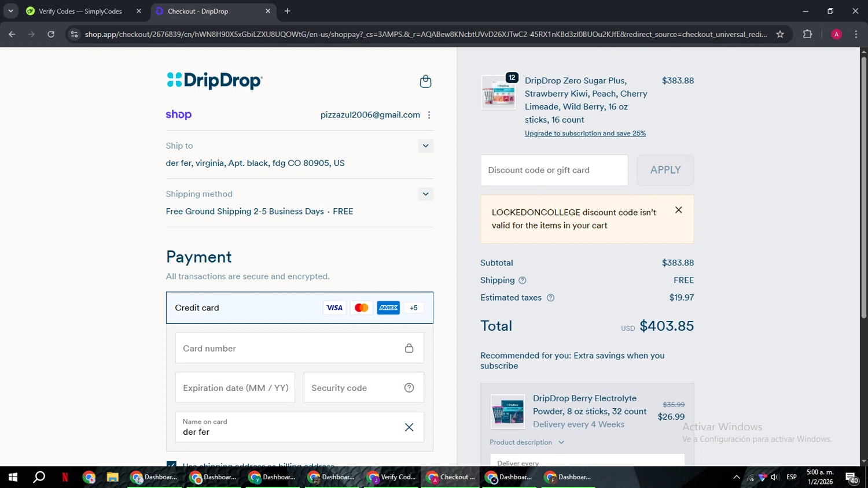Open the Windows Start menu

coord(13,477)
